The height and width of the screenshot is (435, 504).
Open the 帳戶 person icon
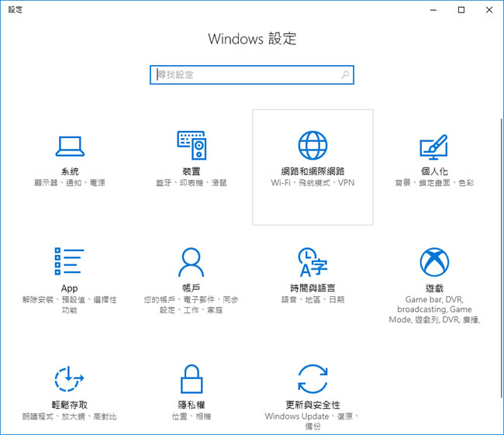click(192, 262)
